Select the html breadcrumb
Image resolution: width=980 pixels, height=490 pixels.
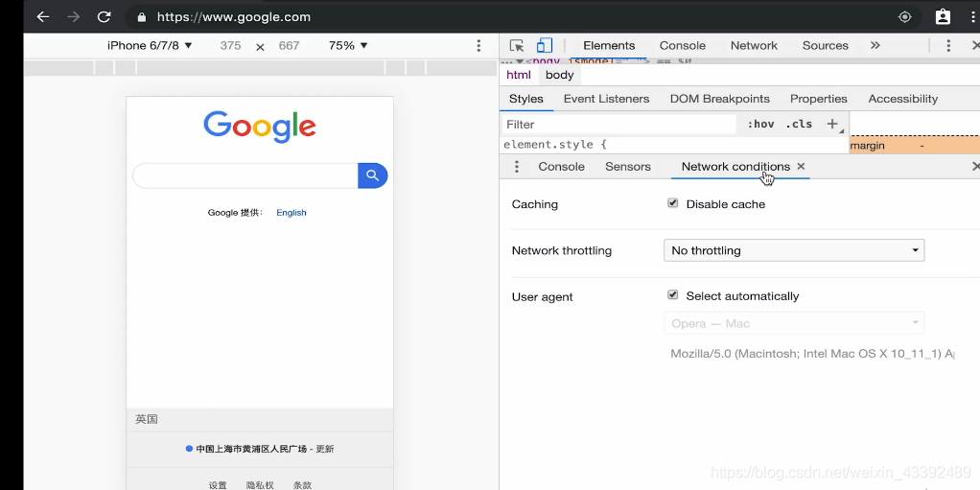click(518, 75)
